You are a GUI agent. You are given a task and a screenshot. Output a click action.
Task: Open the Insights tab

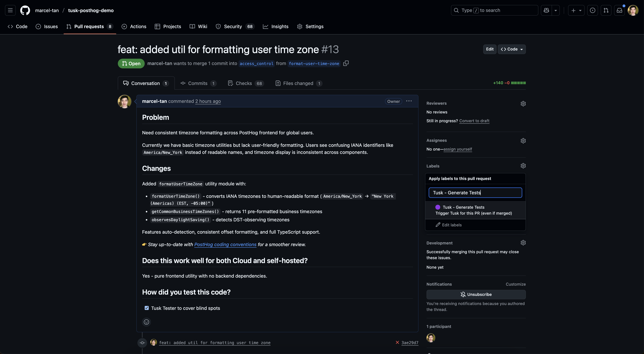coord(276,26)
